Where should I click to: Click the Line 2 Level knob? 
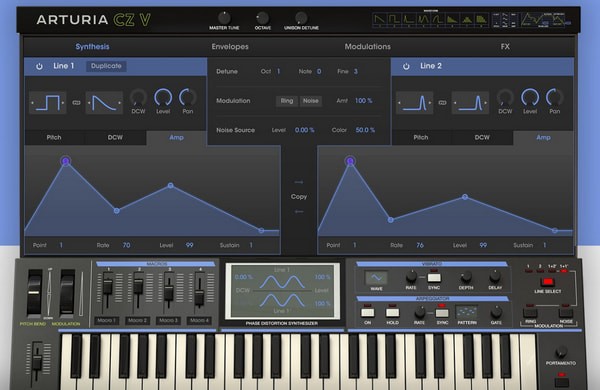530,98
